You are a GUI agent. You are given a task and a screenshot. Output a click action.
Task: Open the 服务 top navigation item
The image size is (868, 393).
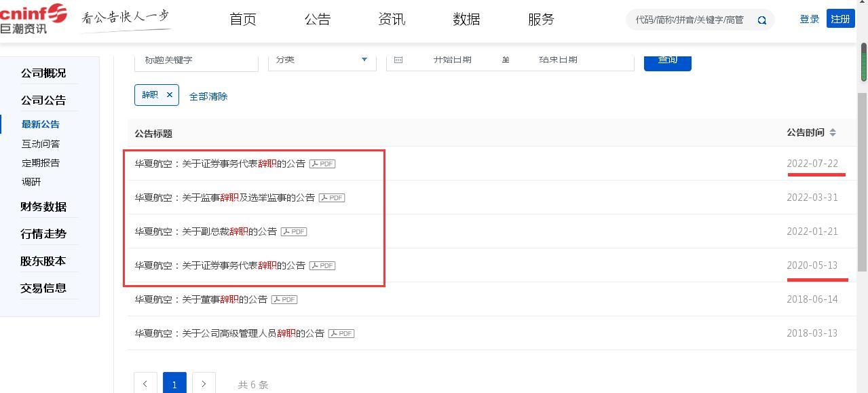tap(541, 20)
